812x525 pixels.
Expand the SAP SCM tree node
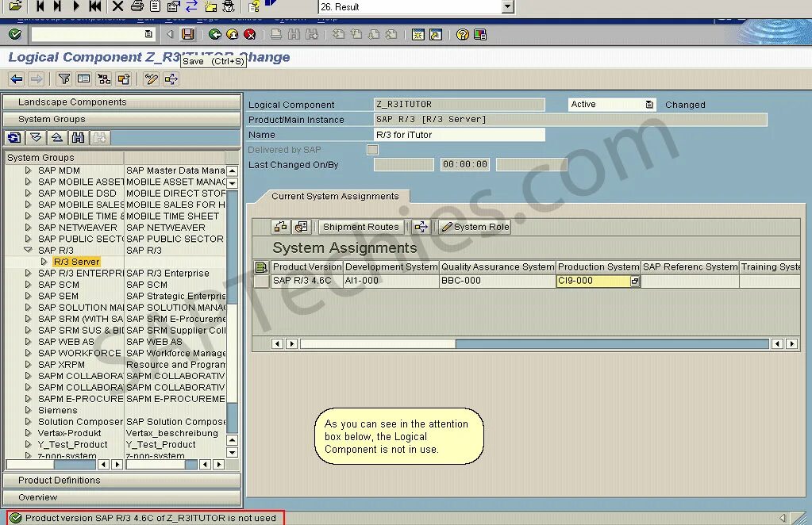(28, 285)
